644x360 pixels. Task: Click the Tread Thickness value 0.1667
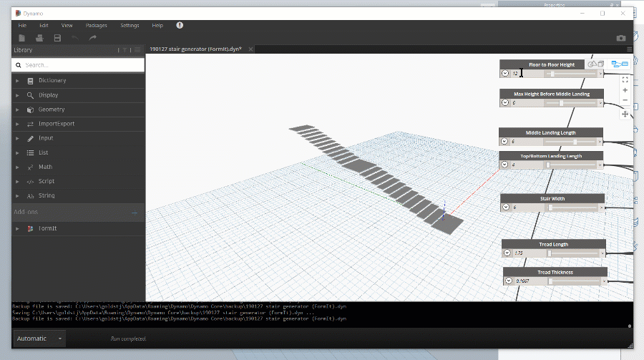pos(522,281)
